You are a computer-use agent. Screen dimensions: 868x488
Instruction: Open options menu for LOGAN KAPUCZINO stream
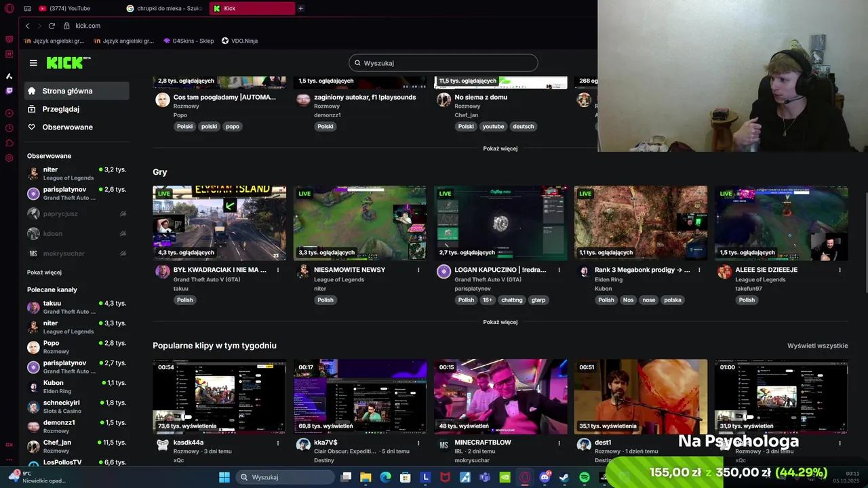[x=559, y=270]
